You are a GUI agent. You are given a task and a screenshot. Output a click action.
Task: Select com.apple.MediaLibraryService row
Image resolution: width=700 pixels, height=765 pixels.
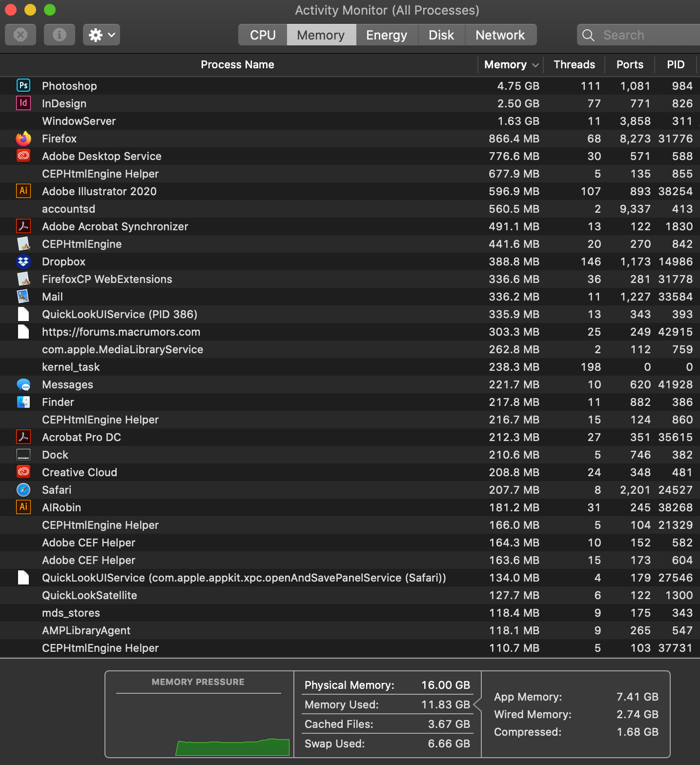pos(350,349)
